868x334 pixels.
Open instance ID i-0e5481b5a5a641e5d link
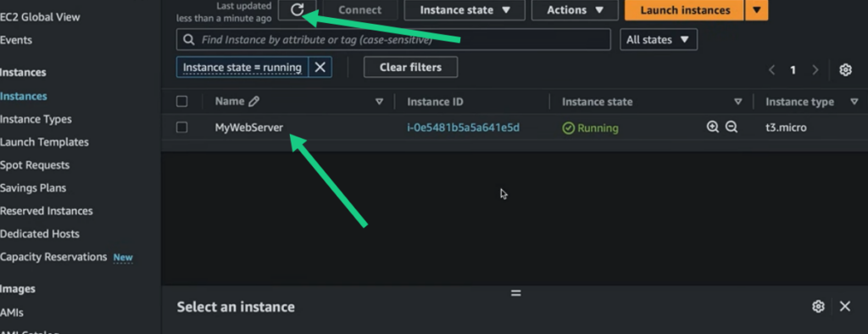tap(464, 128)
